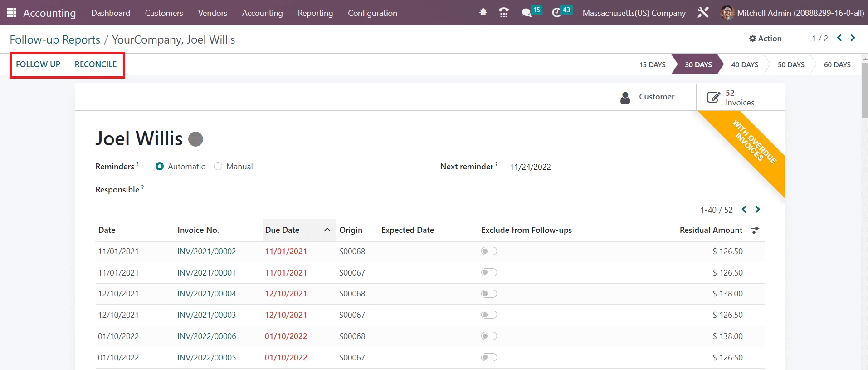The image size is (868, 370).
Task: Open the VoIP phone icon
Action: click(503, 13)
